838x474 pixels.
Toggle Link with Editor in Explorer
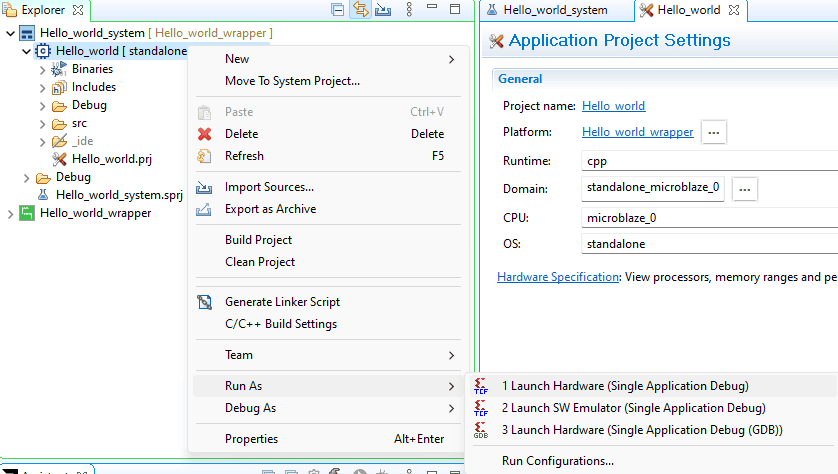[x=359, y=10]
